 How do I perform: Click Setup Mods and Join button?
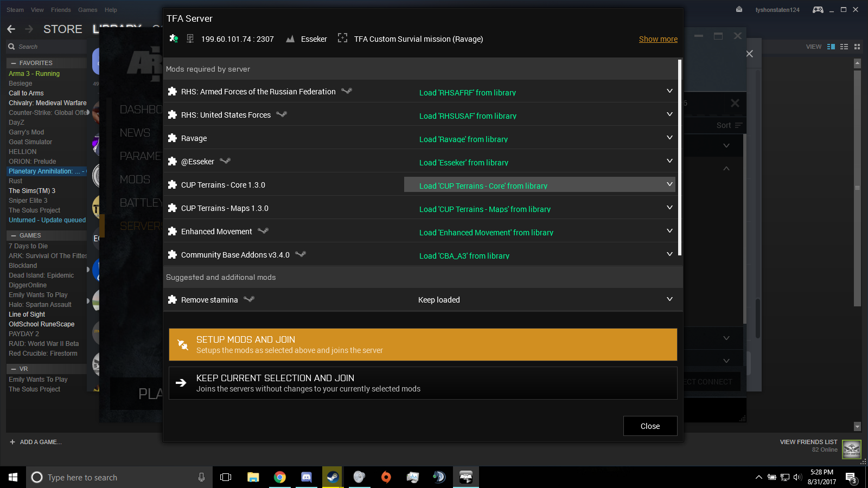click(423, 344)
